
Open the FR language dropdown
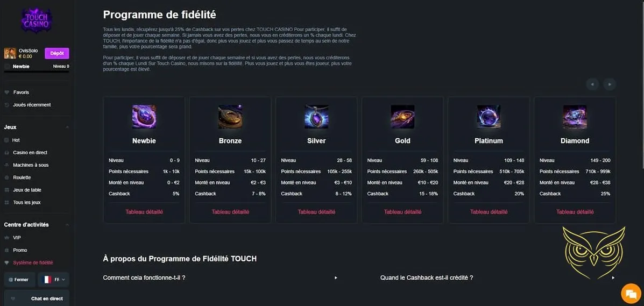point(54,280)
